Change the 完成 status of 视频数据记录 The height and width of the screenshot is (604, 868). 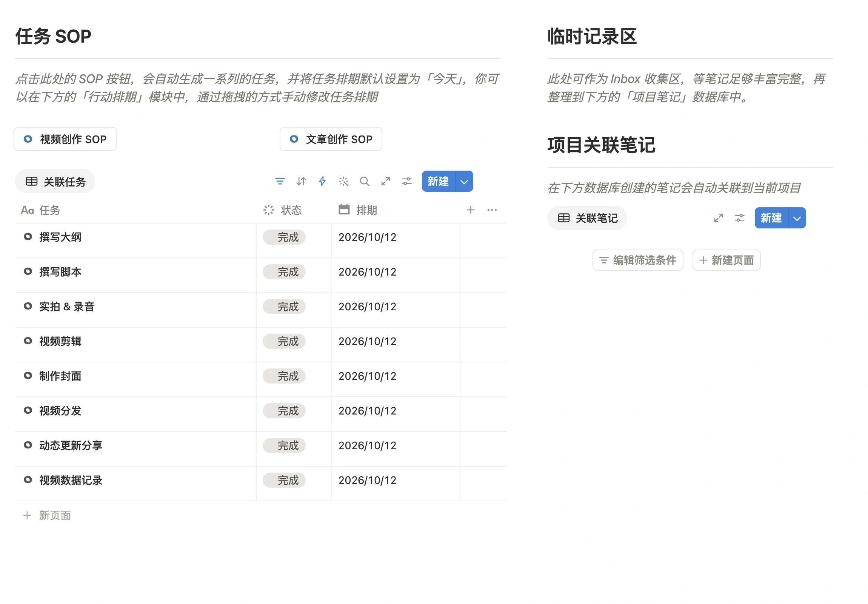coord(284,480)
